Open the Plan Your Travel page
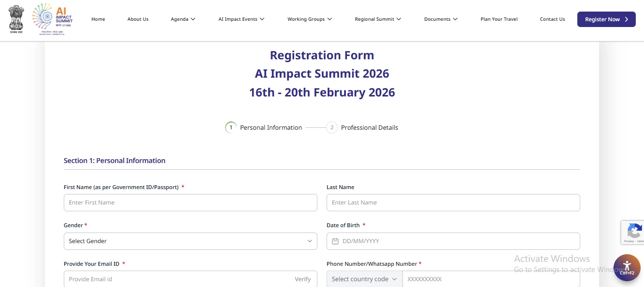644x287 pixels. pyautogui.click(x=499, y=19)
